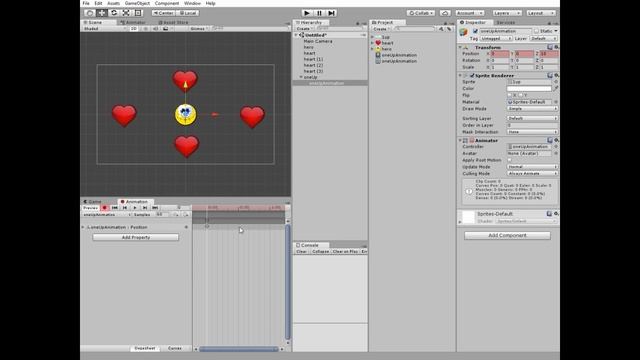The height and width of the screenshot is (360, 640).
Task: Click the Color eyedropper icon
Action: point(556,89)
